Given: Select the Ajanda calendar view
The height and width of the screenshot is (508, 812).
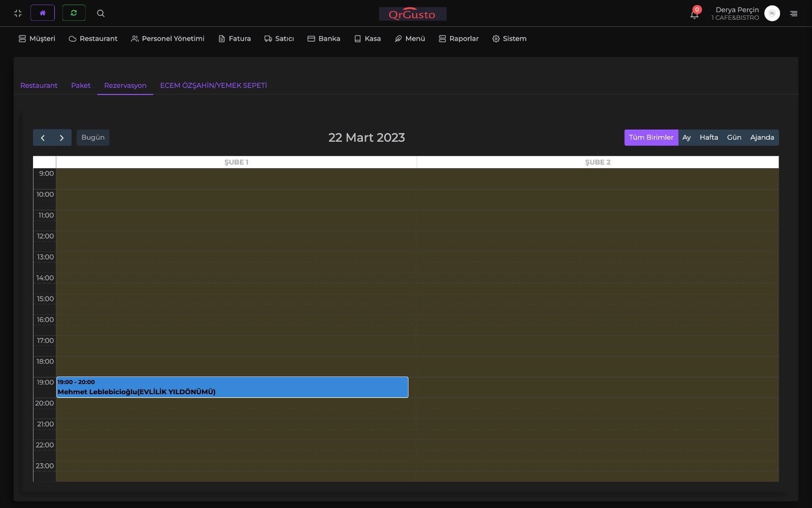Looking at the screenshot, I should [762, 138].
